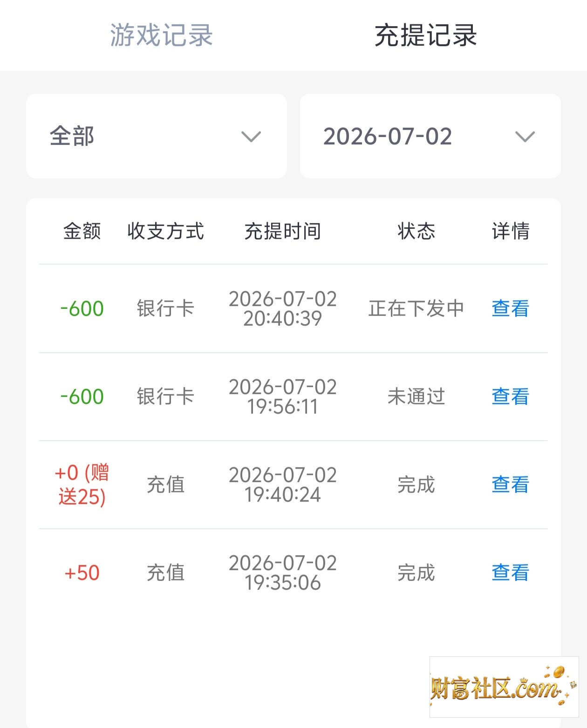The height and width of the screenshot is (728, 587).
Task: Open the 全部 type filter dropdown
Action: pyautogui.click(x=157, y=136)
